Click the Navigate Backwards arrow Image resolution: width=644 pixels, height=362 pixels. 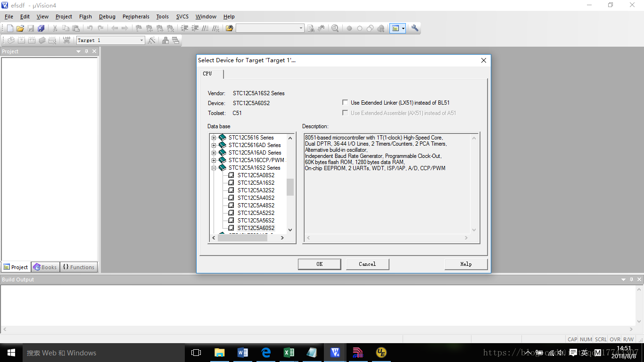point(115,28)
